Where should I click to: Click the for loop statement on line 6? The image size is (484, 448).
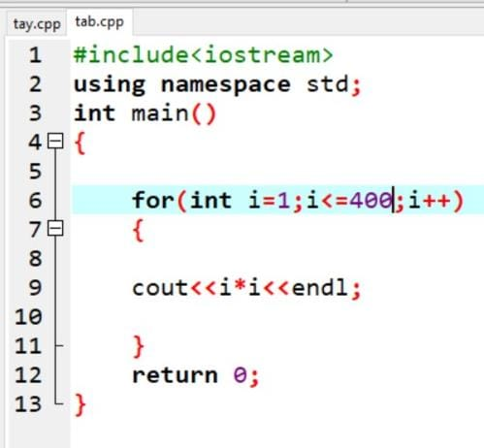(x=298, y=201)
